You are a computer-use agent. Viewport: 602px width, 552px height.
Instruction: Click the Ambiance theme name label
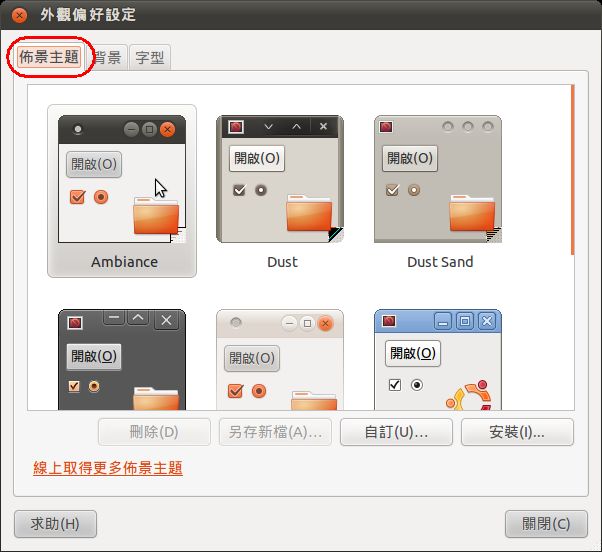(124, 262)
